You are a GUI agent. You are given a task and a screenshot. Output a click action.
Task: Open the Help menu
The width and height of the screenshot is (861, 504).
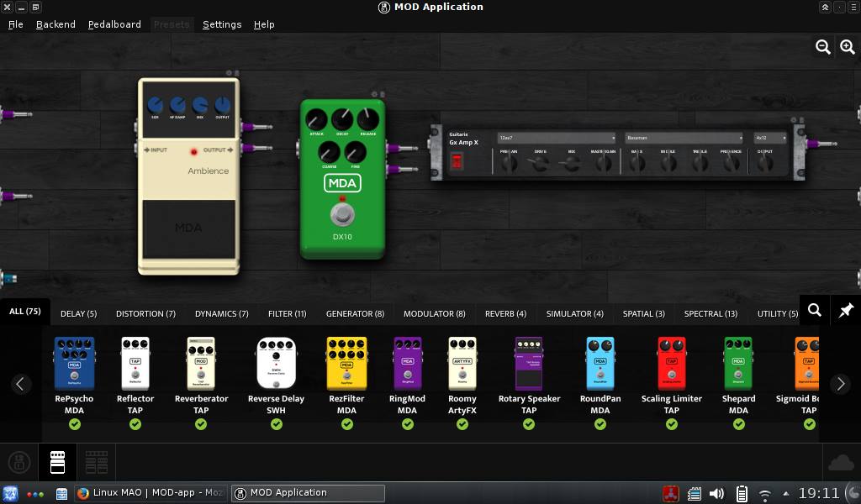pyautogui.click(x=263, y=24)
